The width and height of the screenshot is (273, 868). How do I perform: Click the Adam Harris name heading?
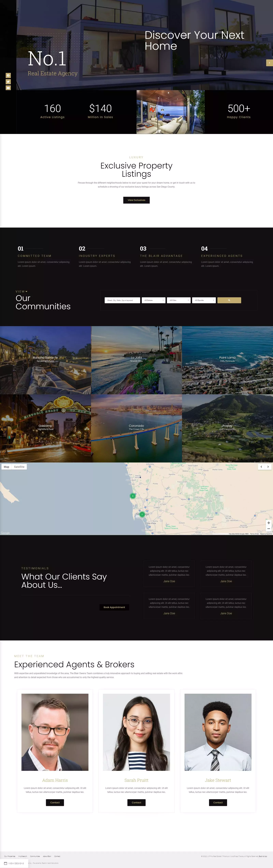[55, 780]
